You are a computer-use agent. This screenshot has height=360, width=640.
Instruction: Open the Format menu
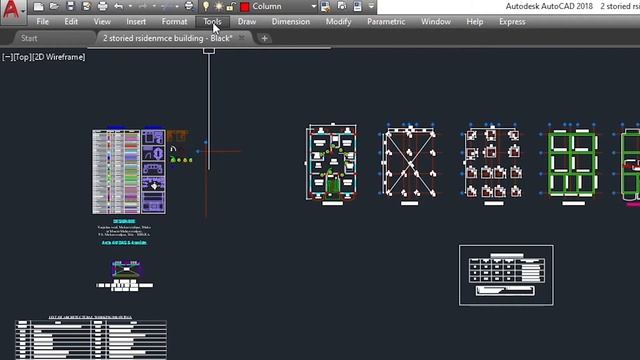point(174,22)
